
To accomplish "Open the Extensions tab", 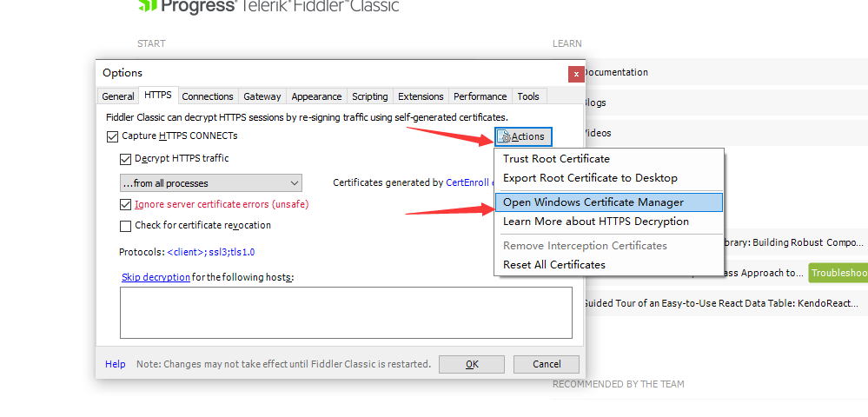I will pyautogui.click(x=421, y=96).
